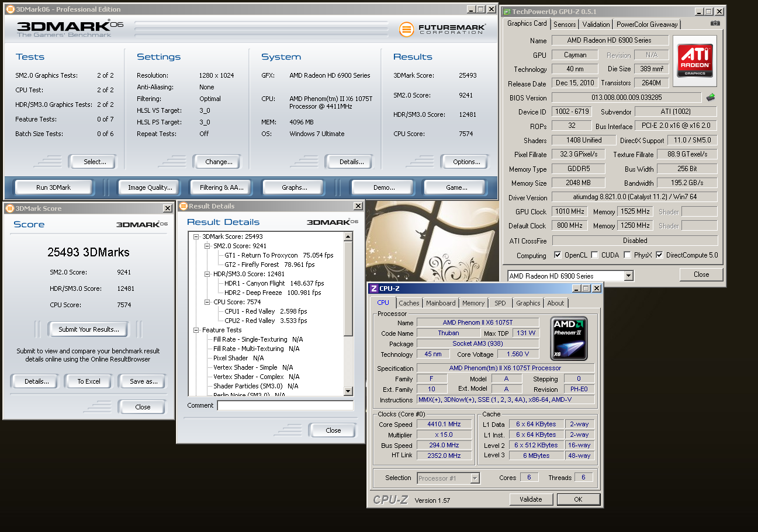Screen dimensions: 758x532
Task: Click the GPU-Z camera screenshot icon
Action: pos(715,23)
